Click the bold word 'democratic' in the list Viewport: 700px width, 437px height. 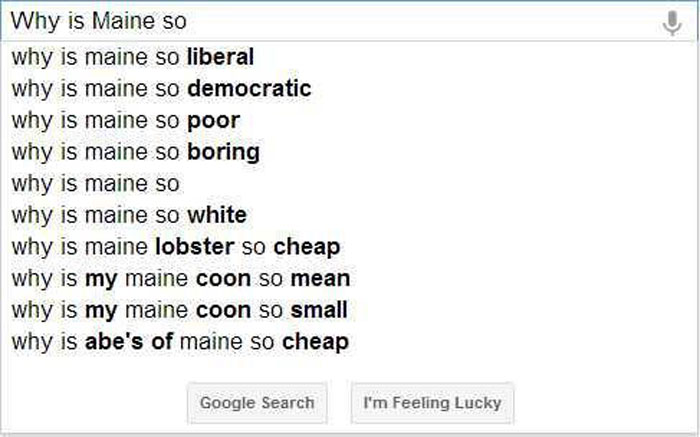pyautogui.click(x=249, y=88)
